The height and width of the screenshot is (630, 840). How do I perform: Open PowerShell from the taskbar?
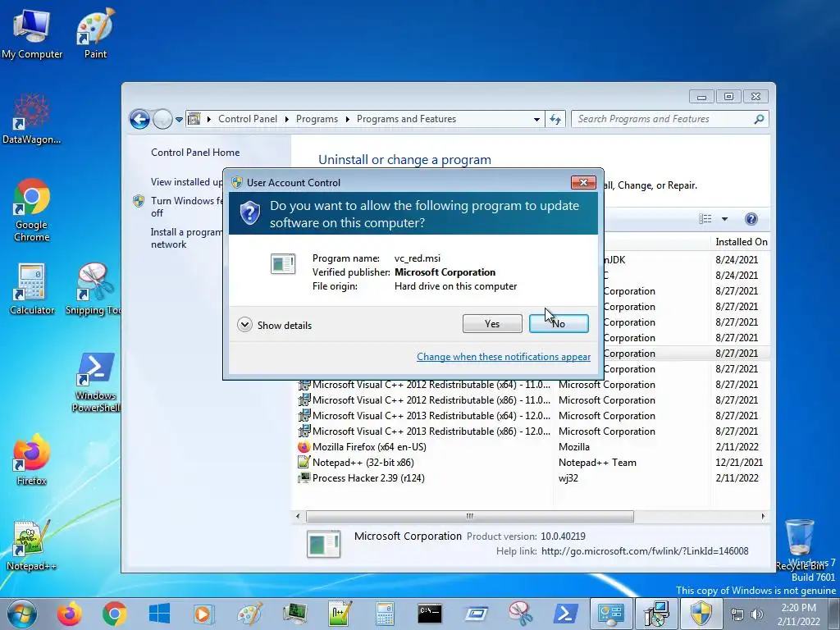pyautogui.click(x=566, y=614)
